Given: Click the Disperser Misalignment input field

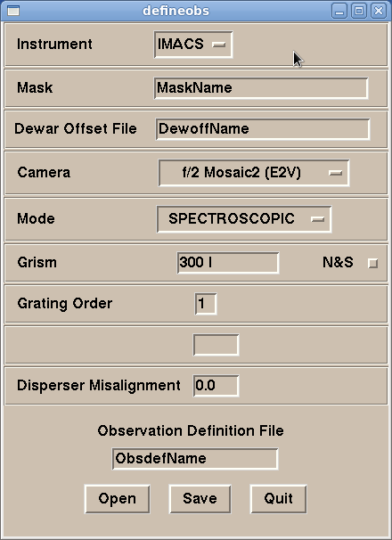Looking at the screenshot, I should pyautogui.click(x=216, y=385).
